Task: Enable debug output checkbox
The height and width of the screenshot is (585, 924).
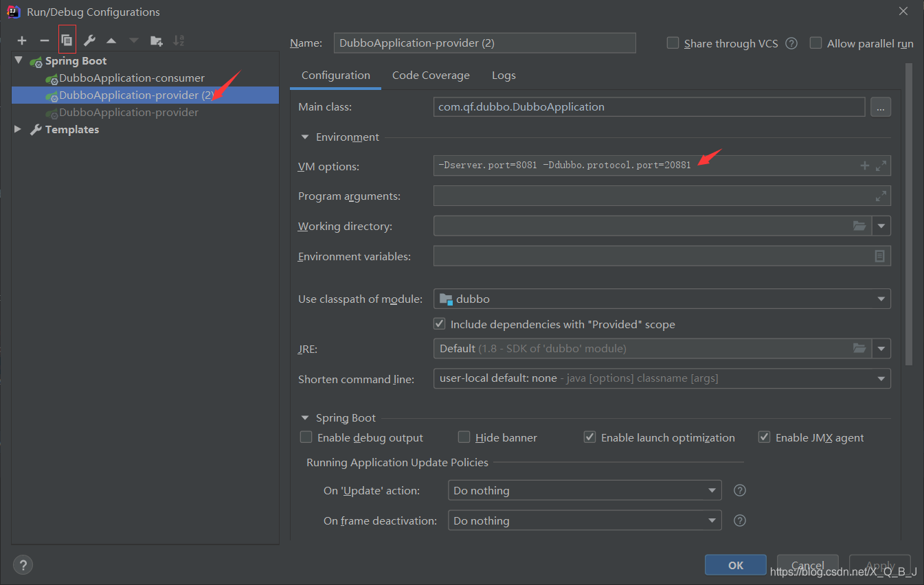Action: click(306, 437)
